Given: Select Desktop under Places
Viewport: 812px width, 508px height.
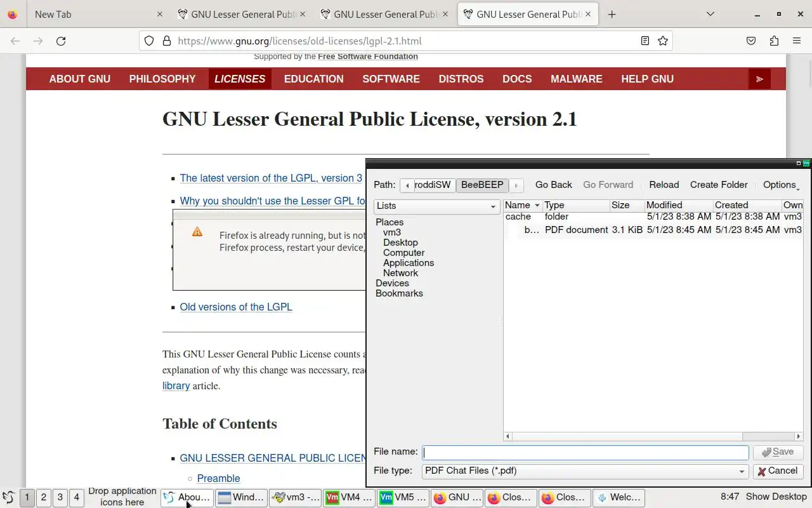Looking at the screenshot, I should pyautogui.click(x=400, y=243).
